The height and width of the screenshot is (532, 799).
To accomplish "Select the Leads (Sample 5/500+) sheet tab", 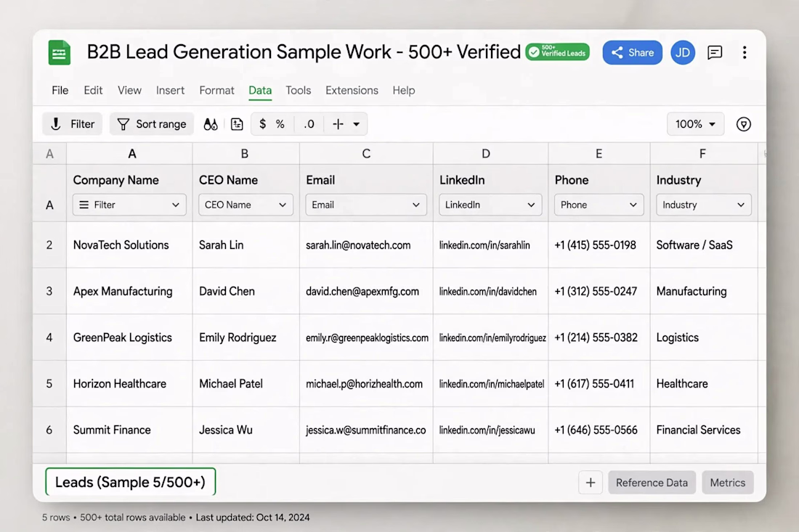I will point(131,482).
